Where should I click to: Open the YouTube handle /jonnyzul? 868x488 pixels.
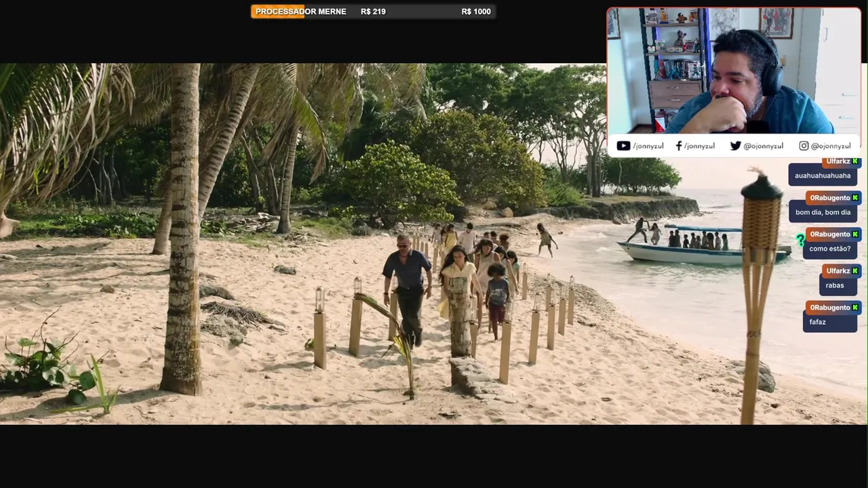[648, 146]
